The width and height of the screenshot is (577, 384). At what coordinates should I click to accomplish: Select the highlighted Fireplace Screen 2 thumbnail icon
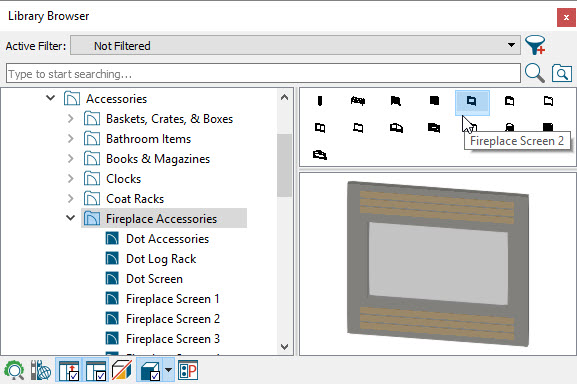click(x=472, y=102)
